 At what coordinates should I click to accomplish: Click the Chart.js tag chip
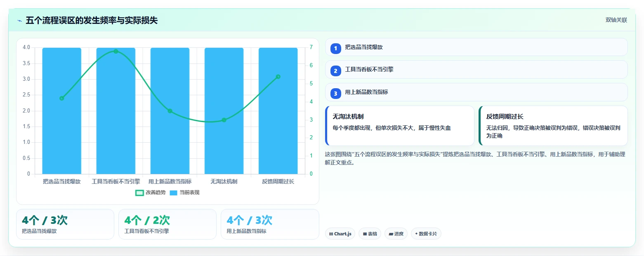(x=340, y=234)
